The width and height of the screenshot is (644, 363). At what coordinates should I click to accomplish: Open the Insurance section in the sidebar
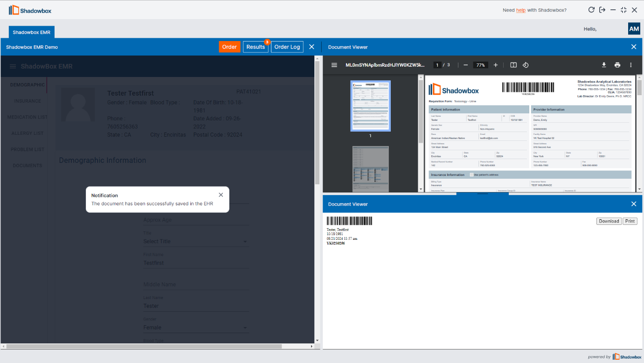click(x=28, y=101)
